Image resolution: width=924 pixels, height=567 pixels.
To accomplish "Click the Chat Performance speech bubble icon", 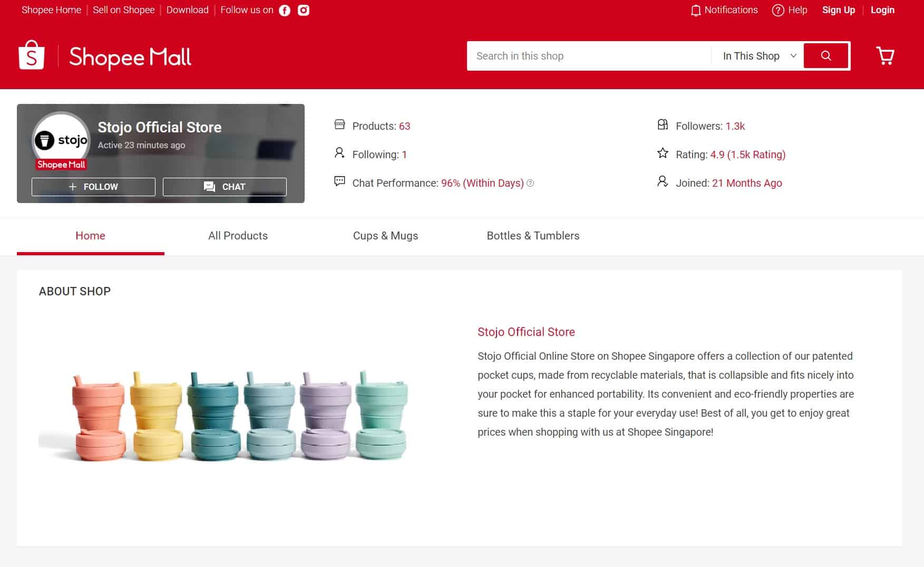I will 339,181.
